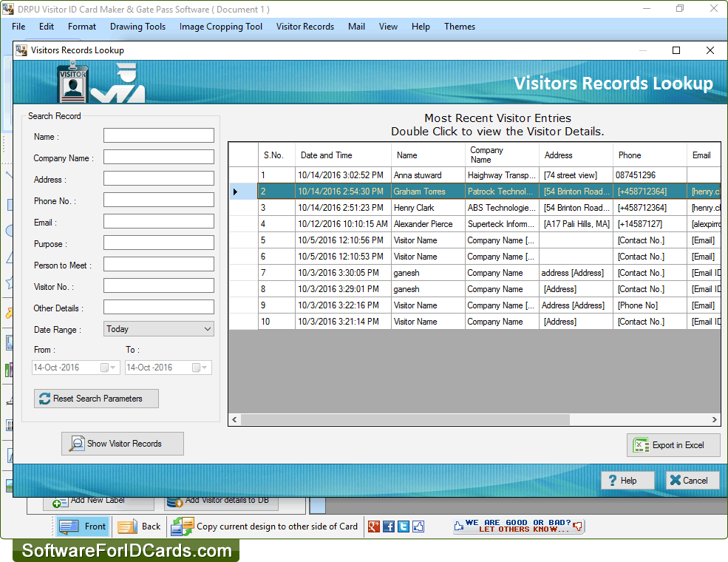Open the 'We are good or bad?' feedback banner
This screenshot has width=728, height=562.
click(518, 526)
